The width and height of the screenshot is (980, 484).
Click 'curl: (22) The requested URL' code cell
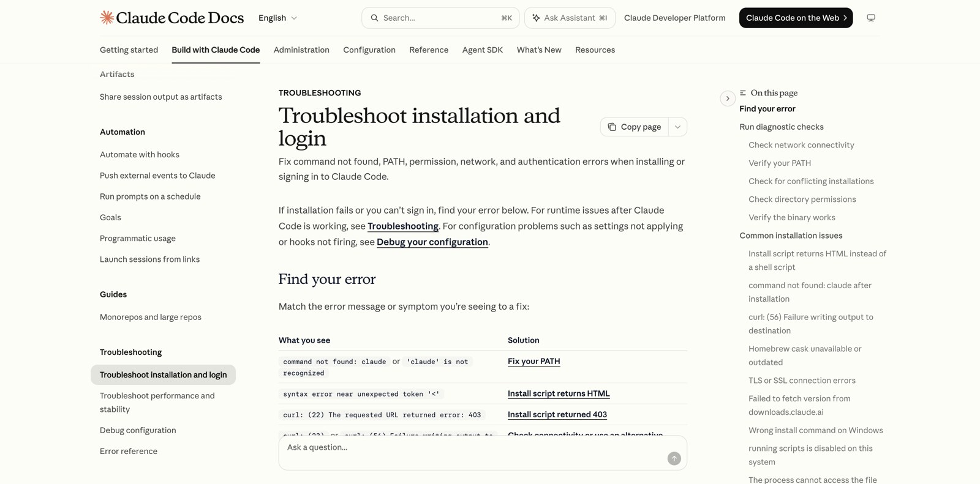click(x=382, y=414)
